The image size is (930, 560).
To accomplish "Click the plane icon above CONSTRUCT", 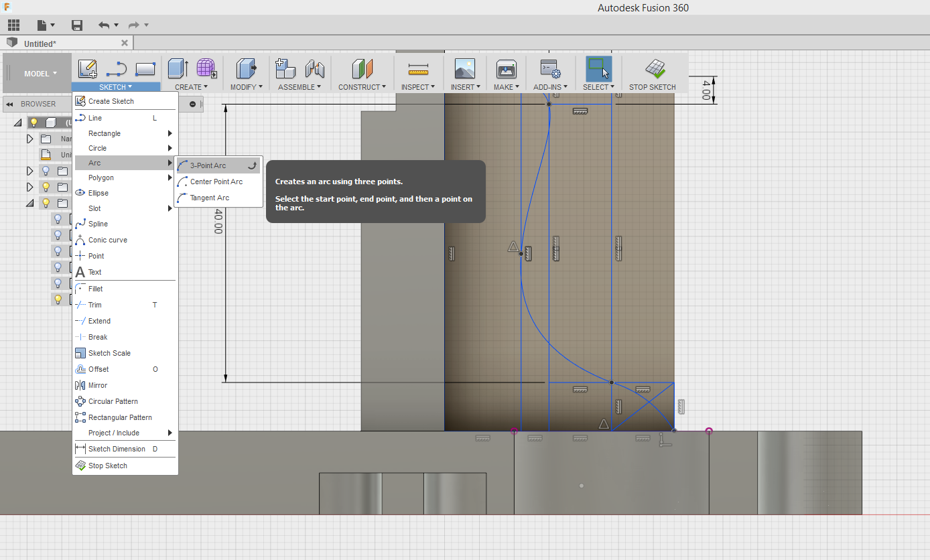I will 362,68.
